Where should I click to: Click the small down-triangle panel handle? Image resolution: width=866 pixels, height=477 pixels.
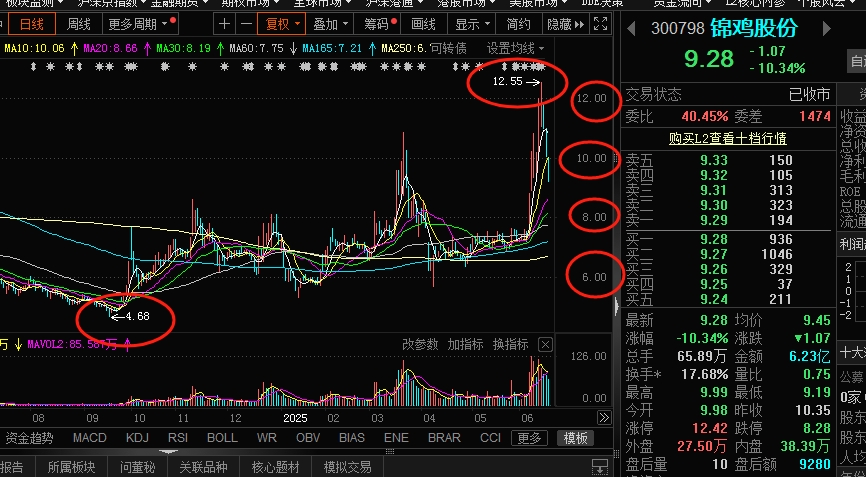[x=168, y=451]
